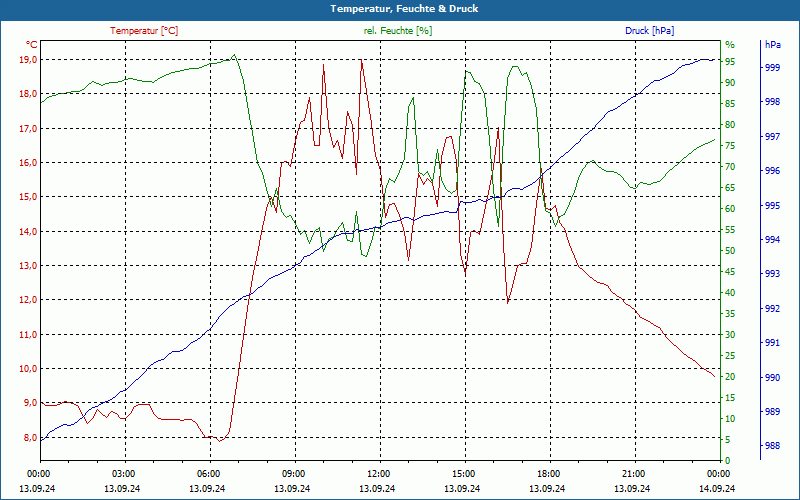Select the blue 'Druck [hPa]' legend label

(x=649, y=31)
